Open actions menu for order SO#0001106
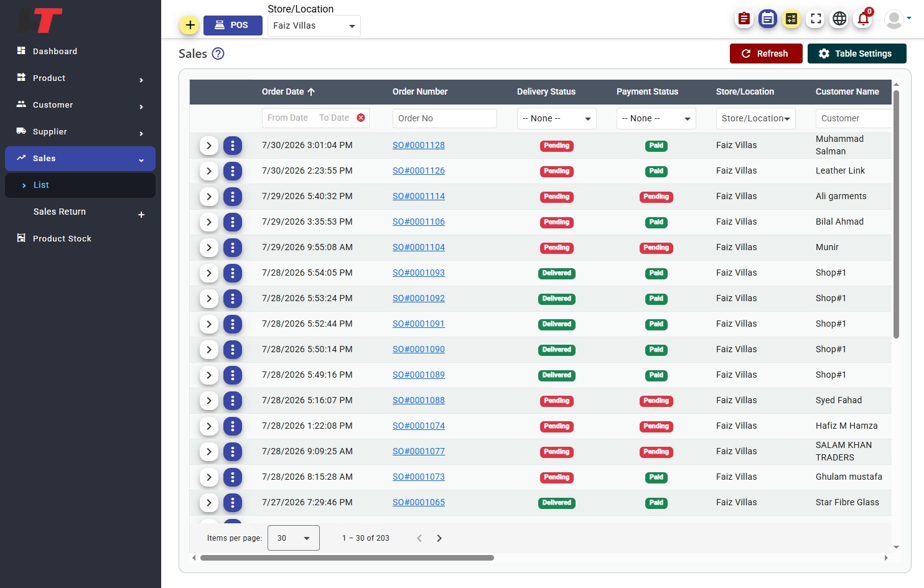Viewport: 924px width, 588px height. [x=233, y=222]
